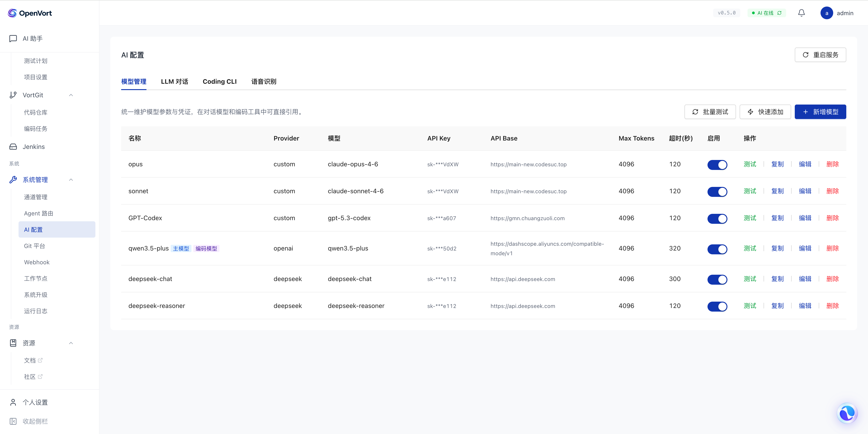Delete the deepseek-reasoner model
868x434 pixels.
coord(833,306)
